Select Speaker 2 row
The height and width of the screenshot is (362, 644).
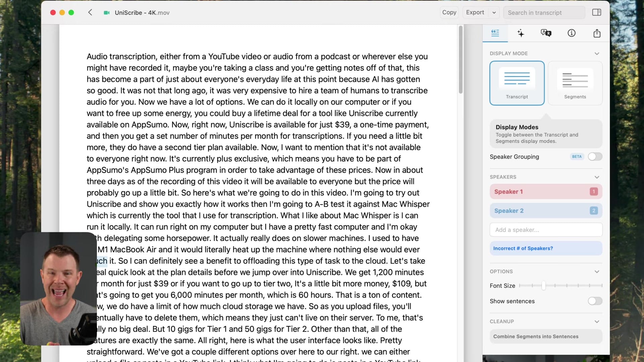click(x=546, y=210)
